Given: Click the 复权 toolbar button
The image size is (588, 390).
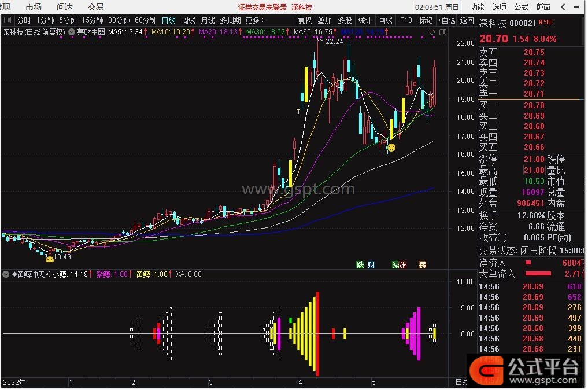Looking at the screenshot, I should 305,20.
